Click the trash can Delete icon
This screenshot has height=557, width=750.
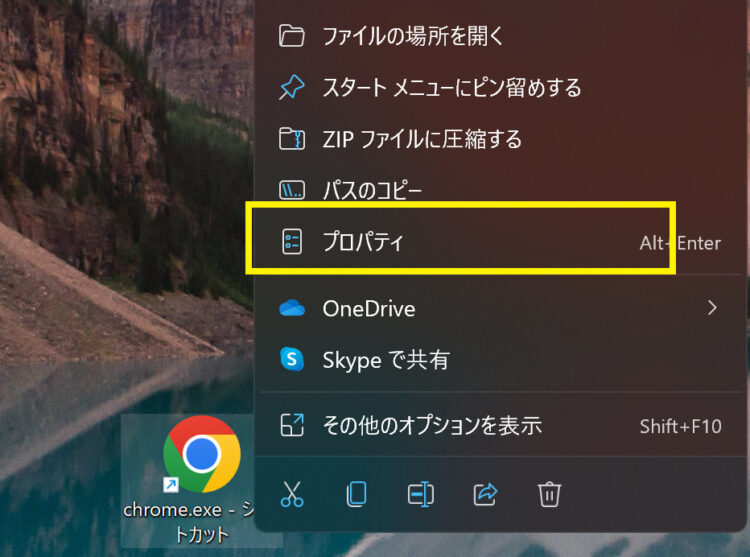(x=549, y=494)
